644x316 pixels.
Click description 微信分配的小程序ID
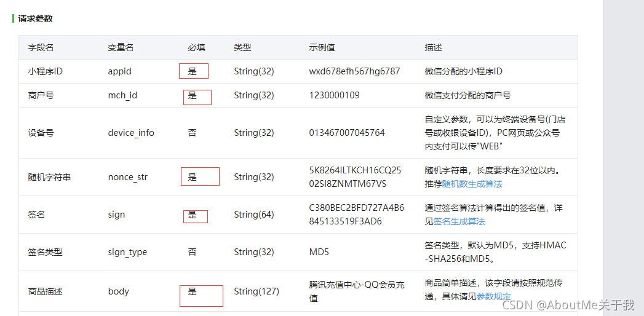(463, 71)
